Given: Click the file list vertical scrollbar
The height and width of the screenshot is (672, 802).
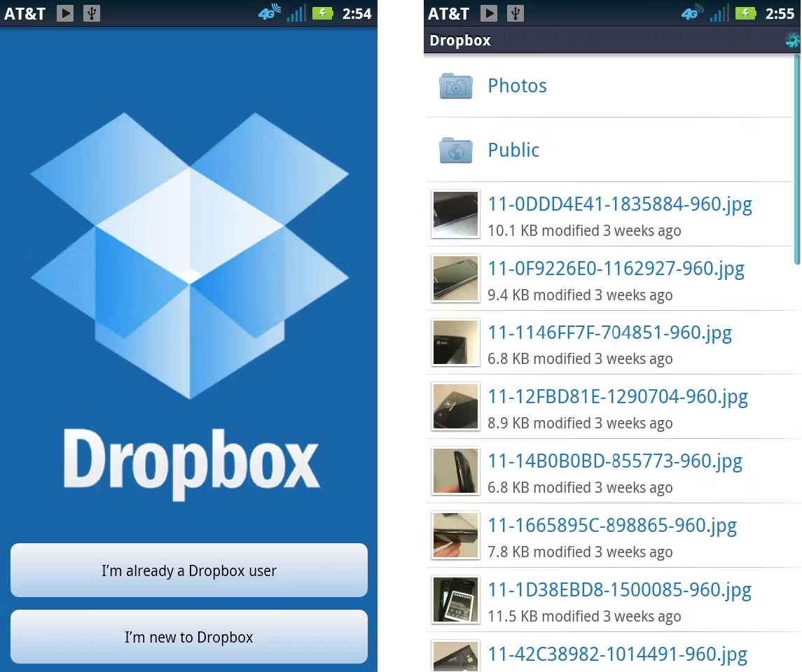Looking at the screenshot, I should click(x=797, y=161).
